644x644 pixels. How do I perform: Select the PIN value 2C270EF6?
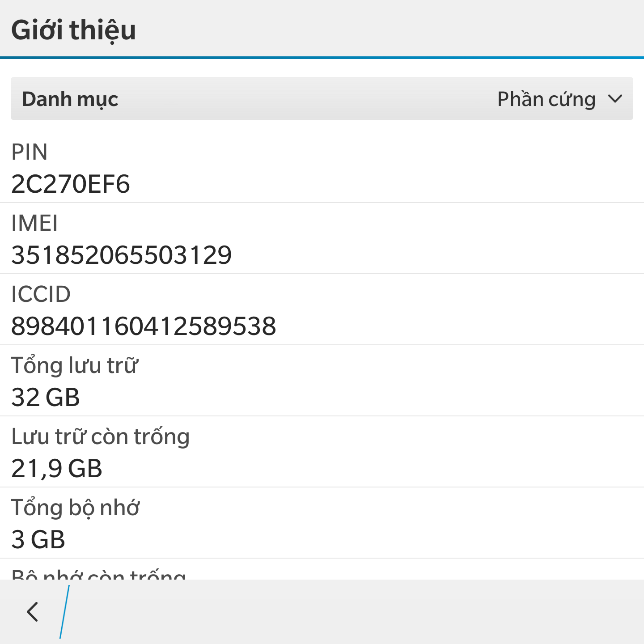pos(71,184)
